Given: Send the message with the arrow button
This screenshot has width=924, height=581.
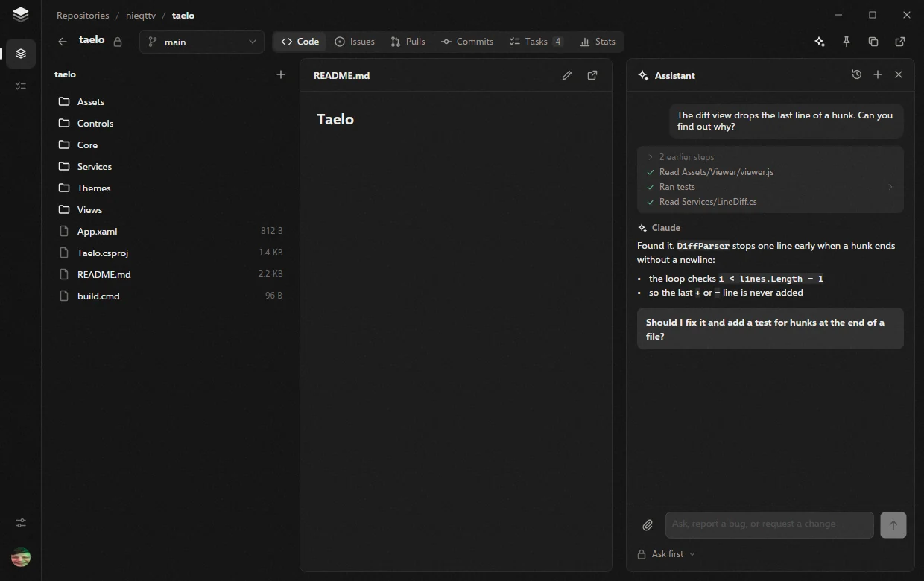Looking at the screenshot, I should click(x=893, y=524).
